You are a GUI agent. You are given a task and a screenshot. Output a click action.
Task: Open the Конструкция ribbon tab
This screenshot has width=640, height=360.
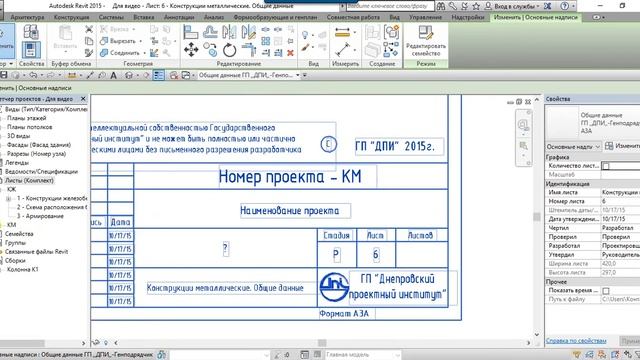pyautogui.click(x=71, y=17)
